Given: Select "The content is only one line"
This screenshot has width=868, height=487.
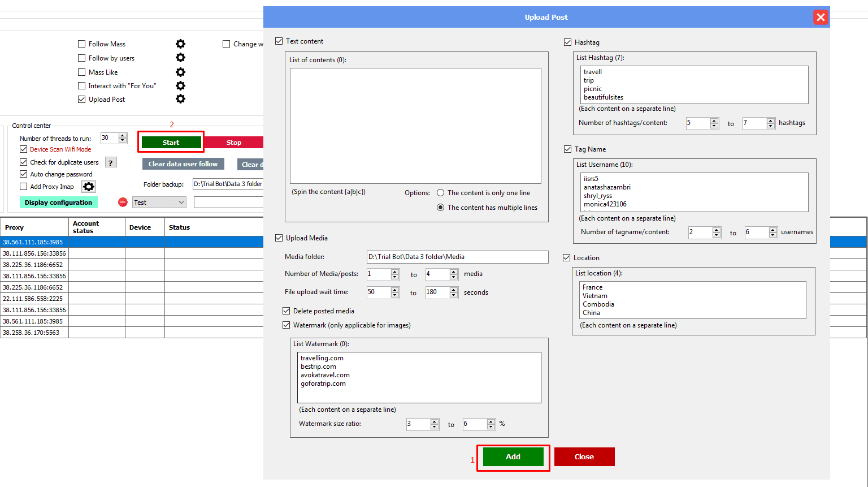Looking at the screenshot, I should tap(441, 193).
